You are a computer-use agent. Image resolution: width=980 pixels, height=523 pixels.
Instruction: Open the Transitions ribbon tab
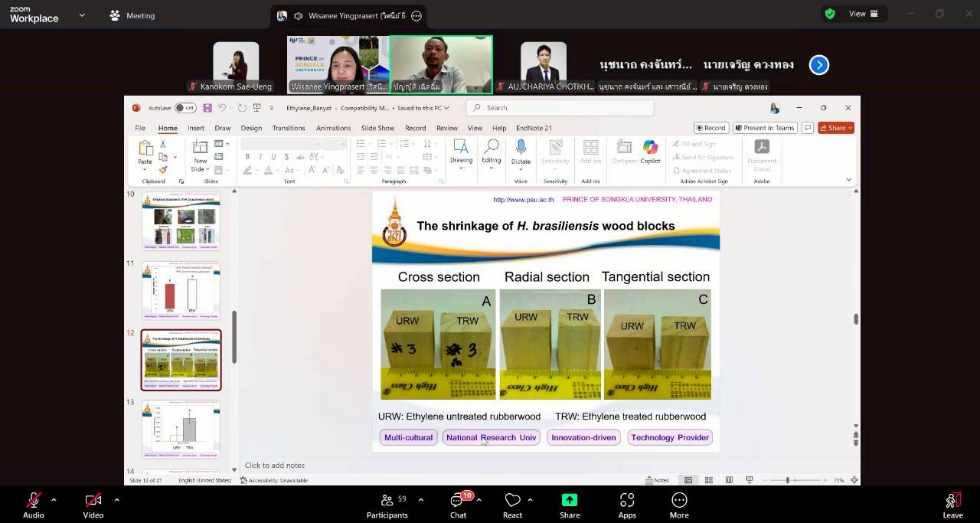(288, 128)
